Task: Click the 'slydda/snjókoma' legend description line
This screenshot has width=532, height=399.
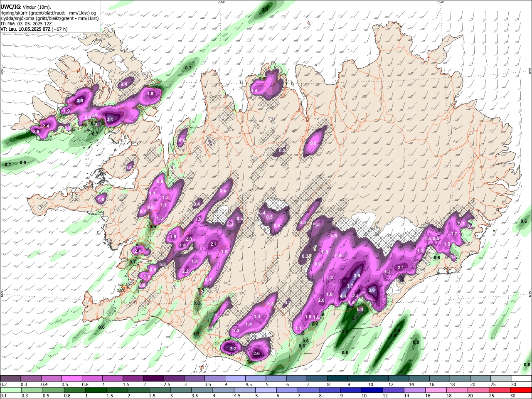Action: 49,18
